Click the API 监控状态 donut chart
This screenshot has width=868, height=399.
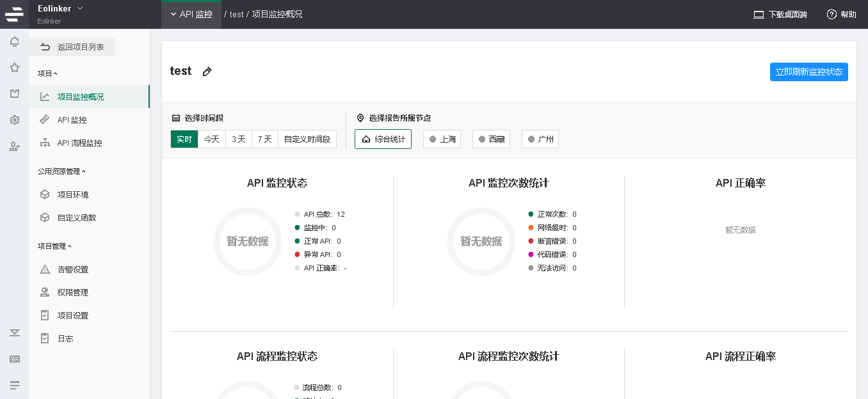(248, 242)
